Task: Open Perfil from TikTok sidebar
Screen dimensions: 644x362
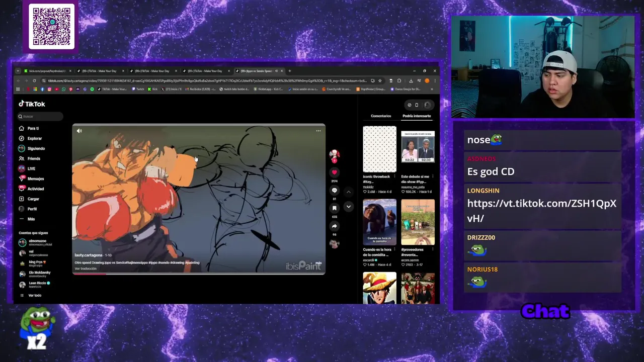Action: pos(28,209)
